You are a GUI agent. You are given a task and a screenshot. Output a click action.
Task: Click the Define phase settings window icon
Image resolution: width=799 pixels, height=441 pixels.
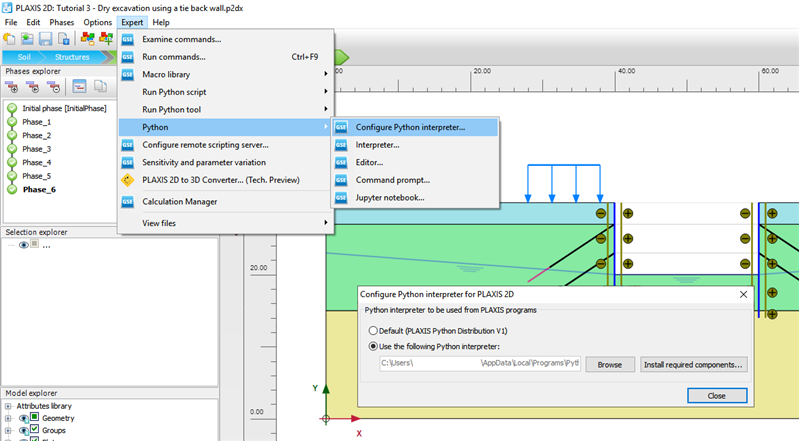click(x=79, y=87)
